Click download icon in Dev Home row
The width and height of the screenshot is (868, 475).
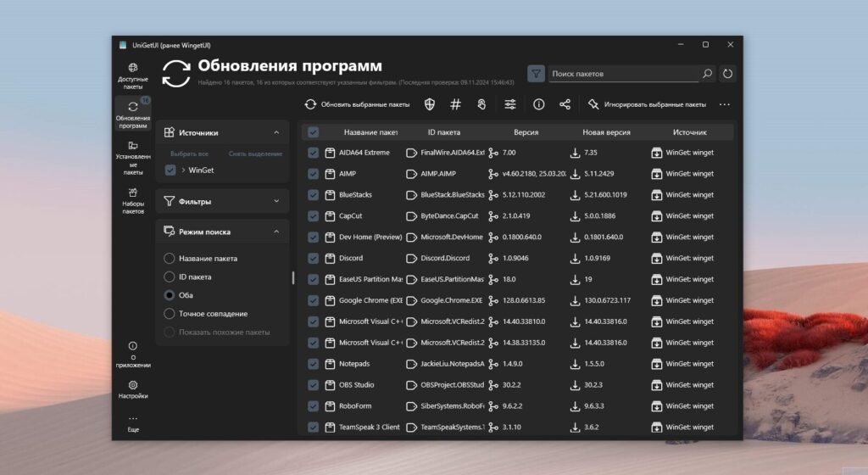576,237
